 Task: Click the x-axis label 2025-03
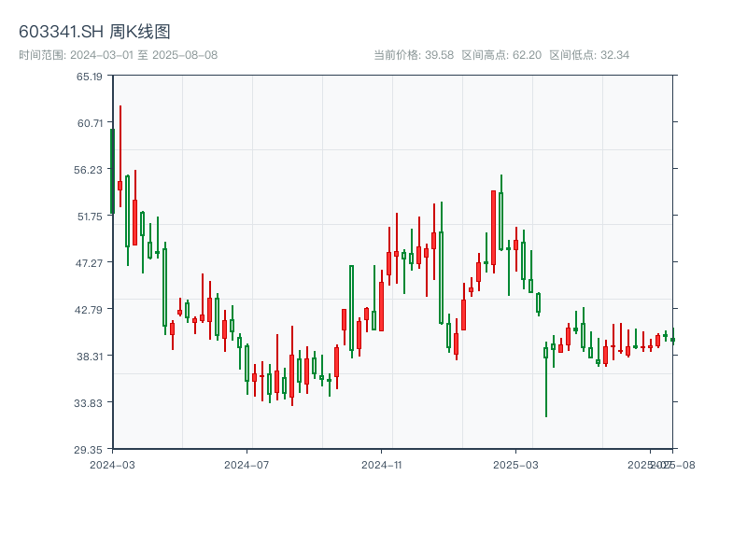coord(515,465)
